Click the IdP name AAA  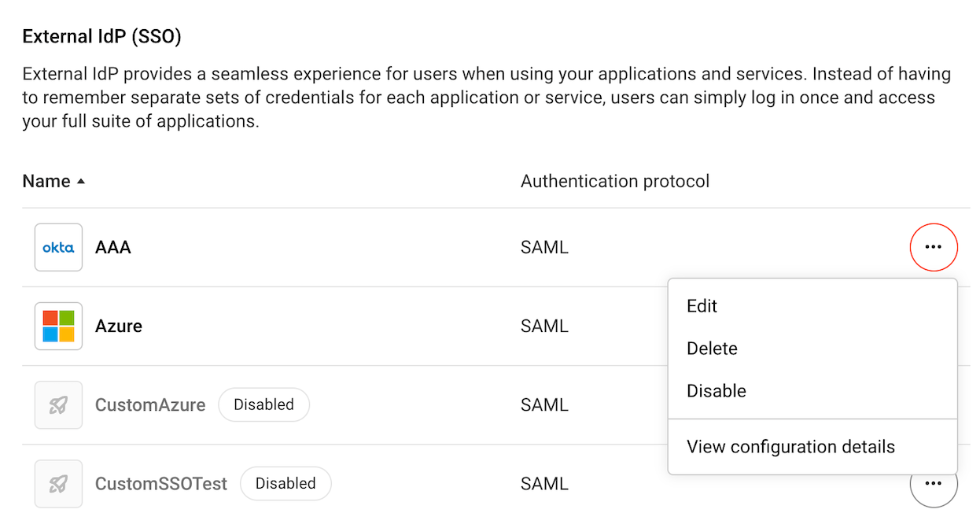coord(113,247)
